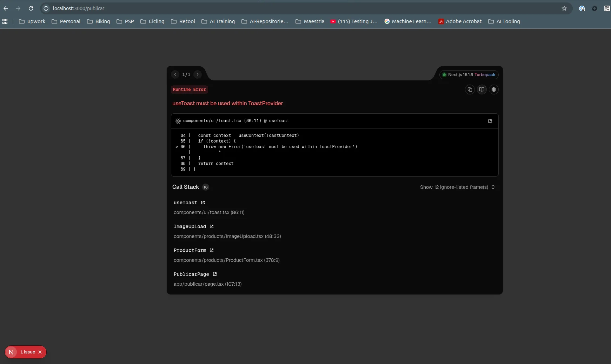Open error documentation book icon

pos(482,90)
